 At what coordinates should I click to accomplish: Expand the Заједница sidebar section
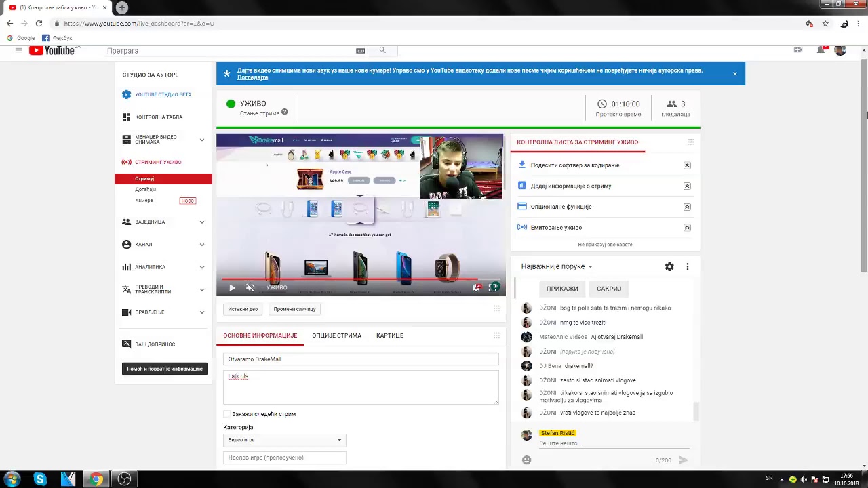click(201, 222)
